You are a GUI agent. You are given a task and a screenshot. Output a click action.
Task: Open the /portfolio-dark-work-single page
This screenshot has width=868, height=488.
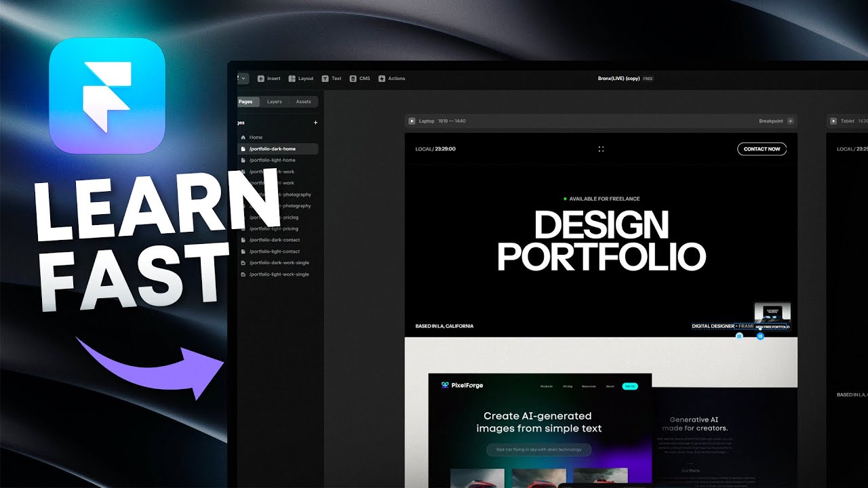[x=278, y=262]
